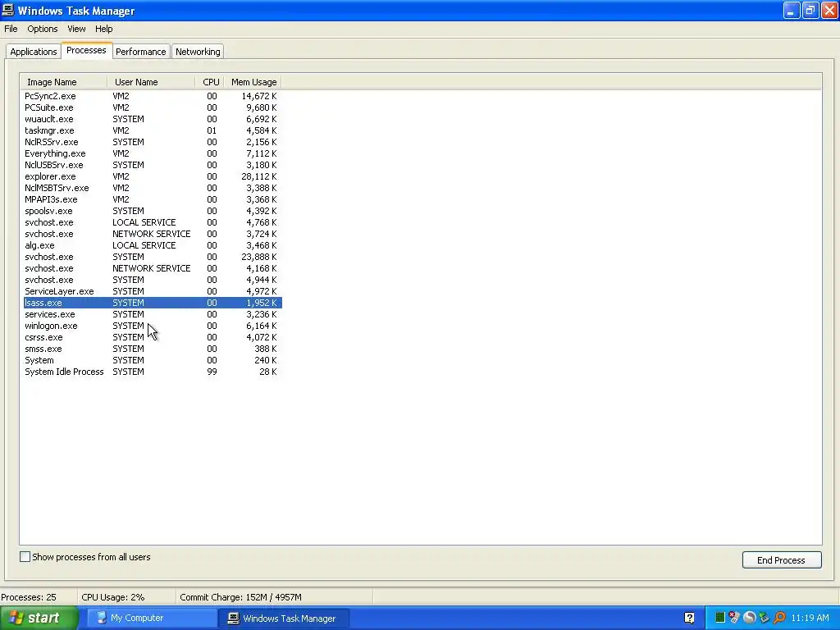Select the PcSync2.exe process row
This screenshot has width=840, height=630.
coord(153,96)
